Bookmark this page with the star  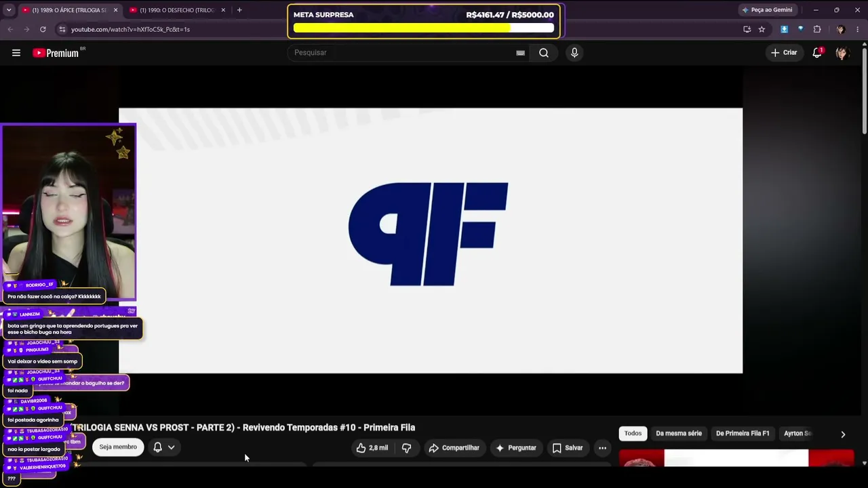[x=762, y=29]
